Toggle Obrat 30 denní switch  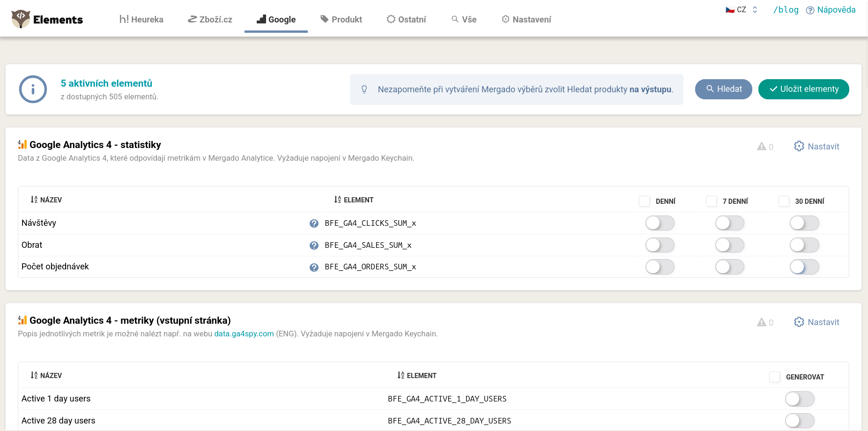804,245
